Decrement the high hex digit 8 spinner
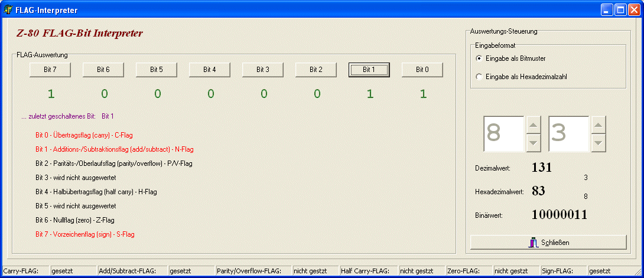This screenshot has width=644, height=278. 534,143
